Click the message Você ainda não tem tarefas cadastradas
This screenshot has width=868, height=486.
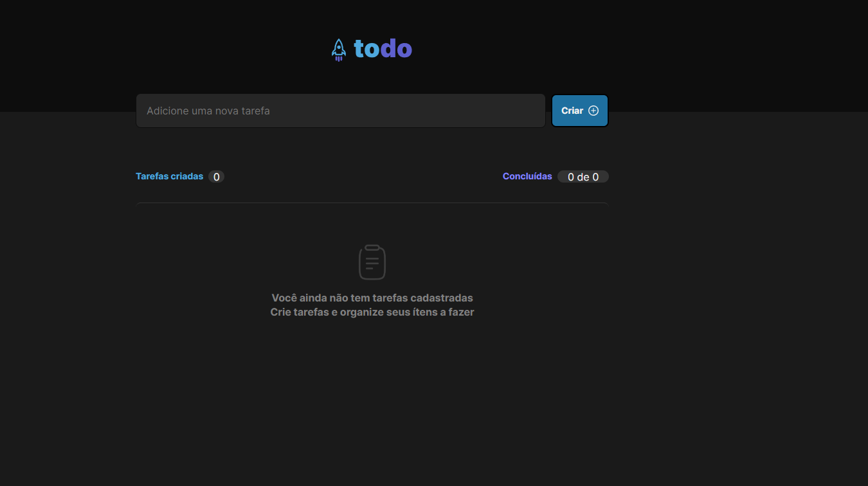pos(372,298)
